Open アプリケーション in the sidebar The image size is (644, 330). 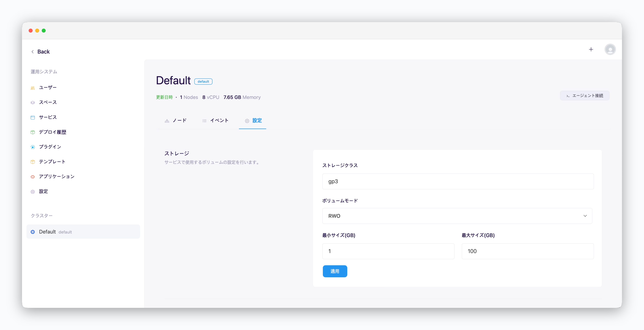[57, 176]
